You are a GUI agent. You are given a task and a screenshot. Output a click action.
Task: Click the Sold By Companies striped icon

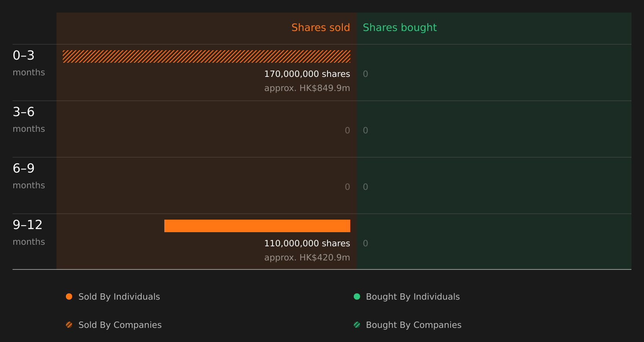(x=69, y=325)
